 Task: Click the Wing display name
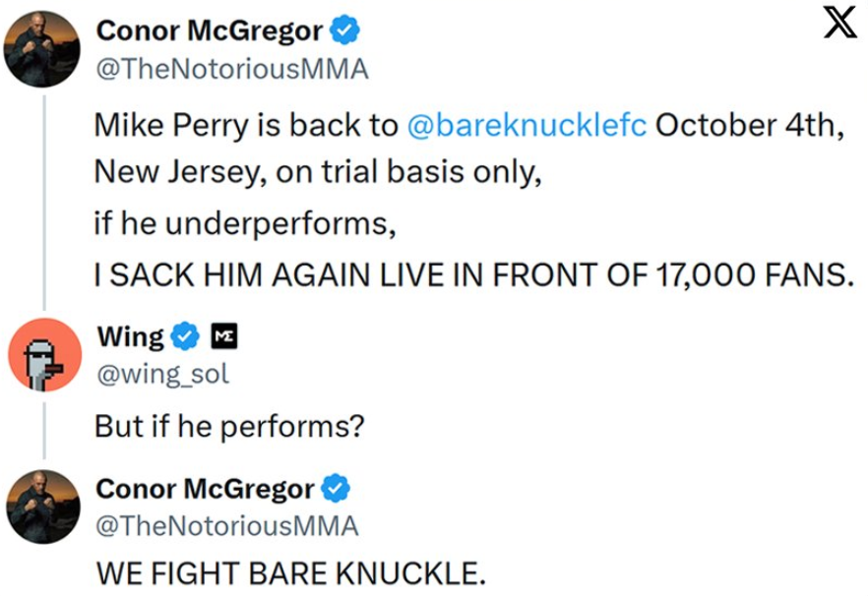tap(130, 336)
